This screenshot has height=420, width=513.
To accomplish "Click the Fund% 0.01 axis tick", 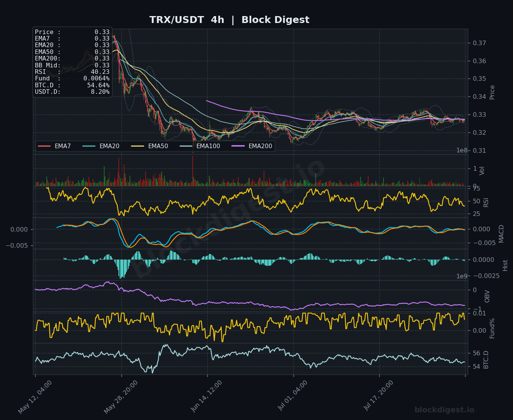I will point(479,314).
